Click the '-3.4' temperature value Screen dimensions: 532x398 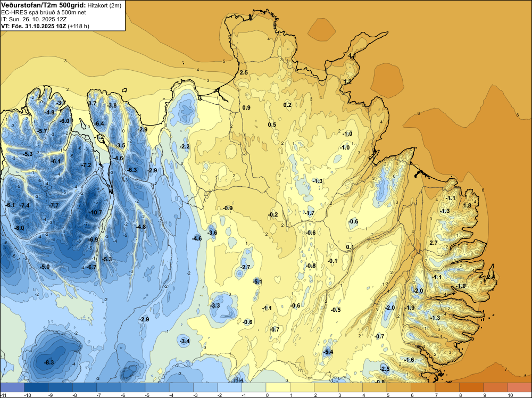(x=185, y=341)
